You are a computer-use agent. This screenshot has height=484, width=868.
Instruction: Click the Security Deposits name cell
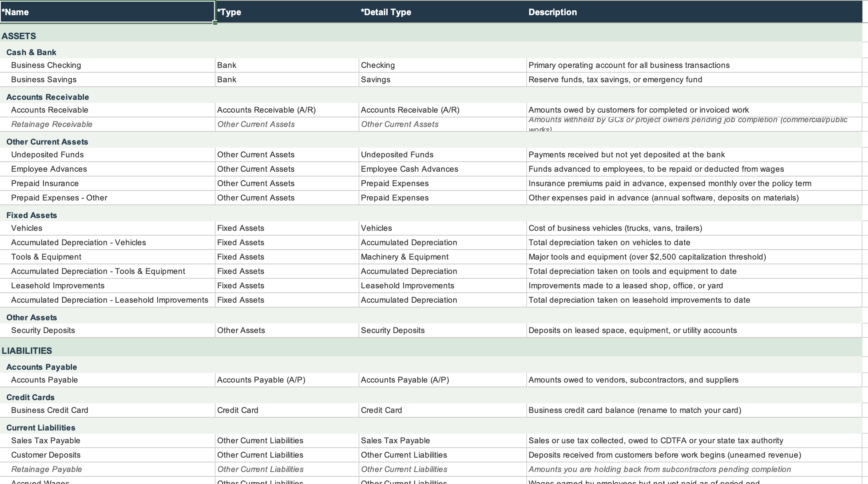coord(107,330)
